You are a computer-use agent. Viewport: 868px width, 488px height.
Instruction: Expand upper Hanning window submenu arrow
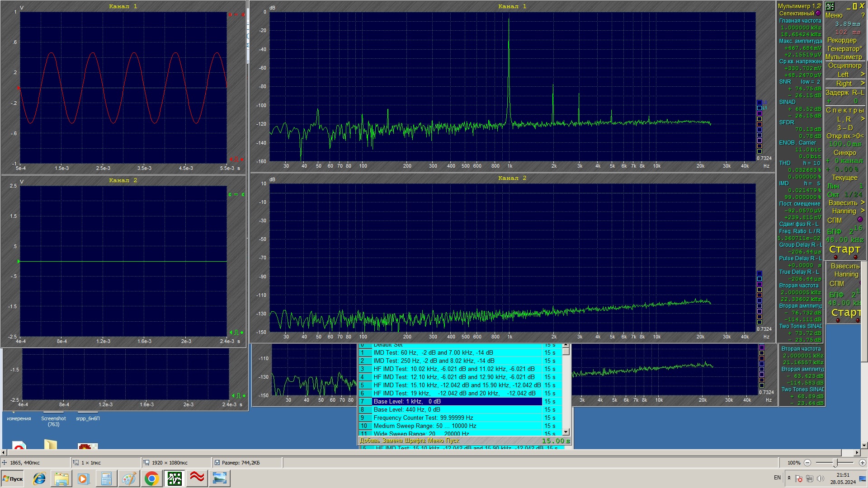tap(863, 211)
